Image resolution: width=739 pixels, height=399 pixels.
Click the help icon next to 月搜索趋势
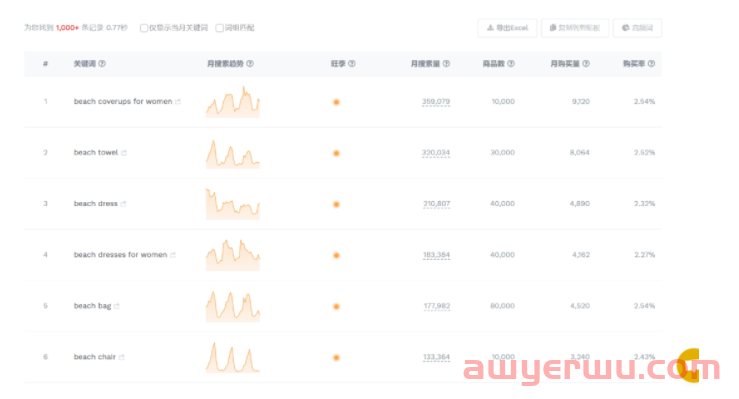250,64
